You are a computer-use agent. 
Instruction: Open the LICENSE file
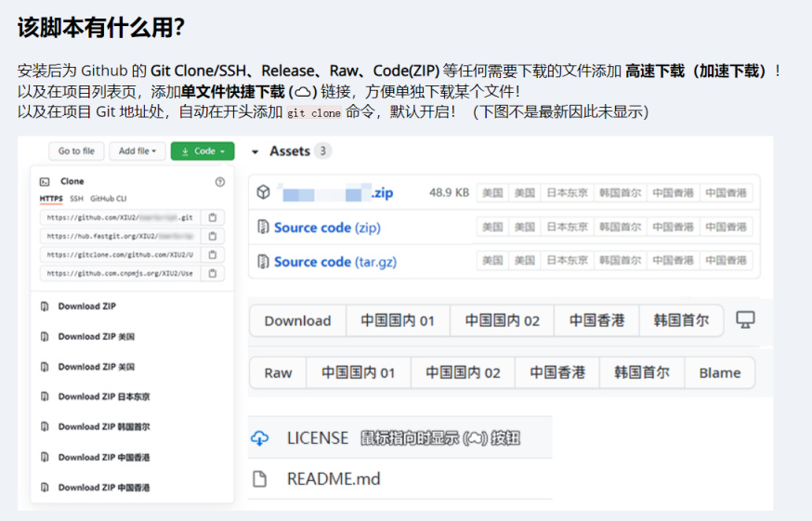tap(318, 438)
